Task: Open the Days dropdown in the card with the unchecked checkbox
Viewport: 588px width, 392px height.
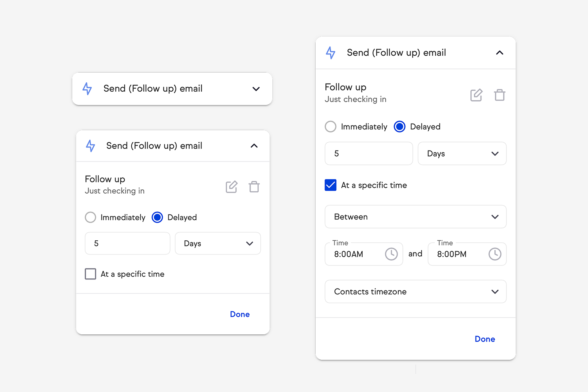Action: tap(218, 243)
